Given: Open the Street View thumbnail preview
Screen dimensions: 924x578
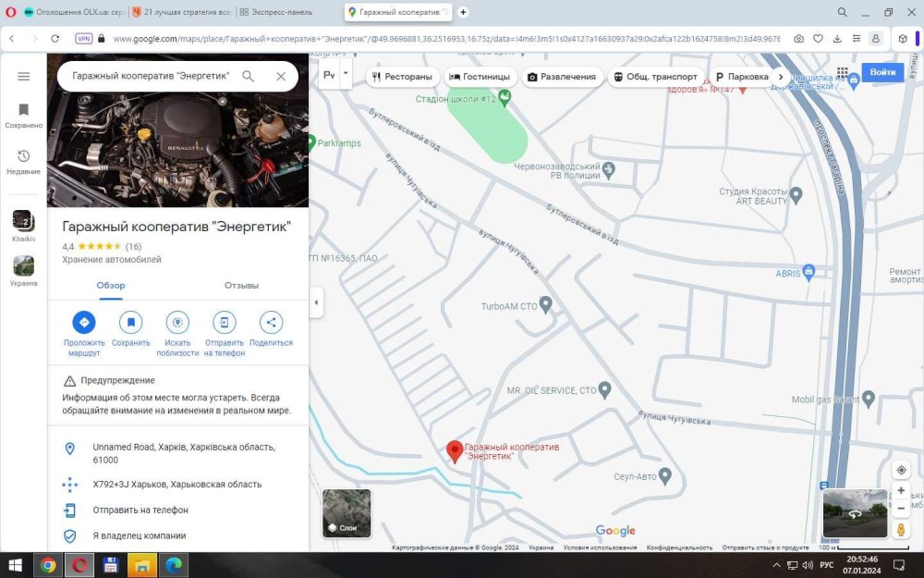Looking at the screenshot, I should (854, 513).
